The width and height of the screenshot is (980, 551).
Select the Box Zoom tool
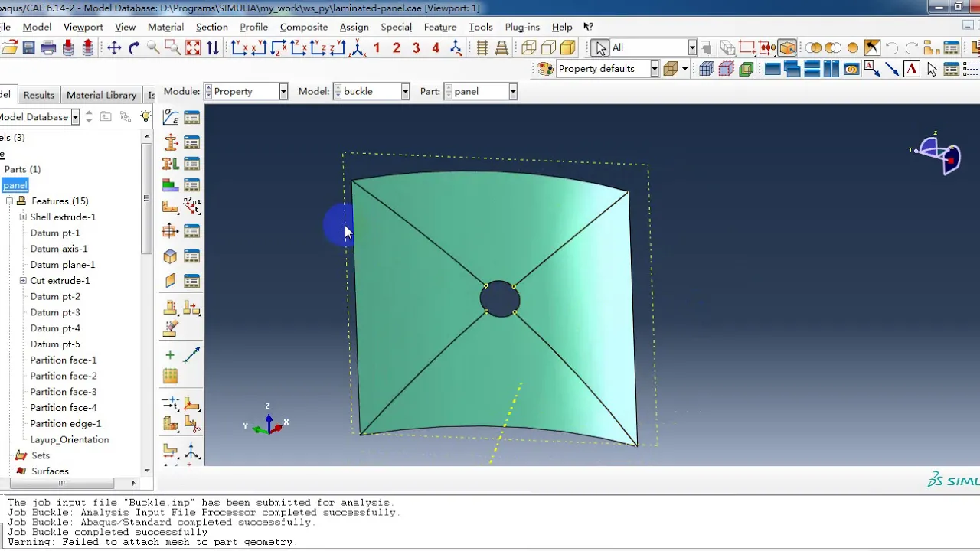pos(173,47)
